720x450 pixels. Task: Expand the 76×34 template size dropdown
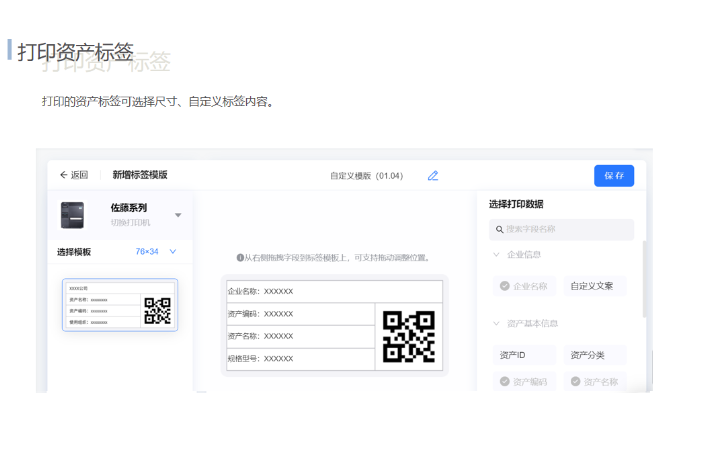point(172,252)
